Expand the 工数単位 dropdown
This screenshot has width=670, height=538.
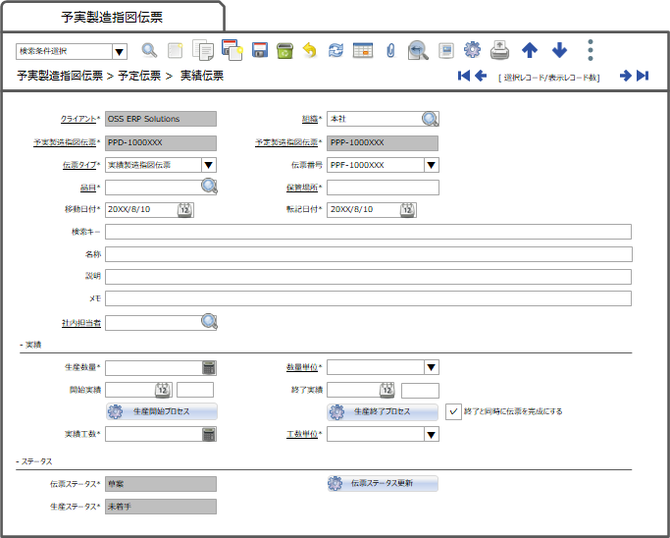(431, 435)
